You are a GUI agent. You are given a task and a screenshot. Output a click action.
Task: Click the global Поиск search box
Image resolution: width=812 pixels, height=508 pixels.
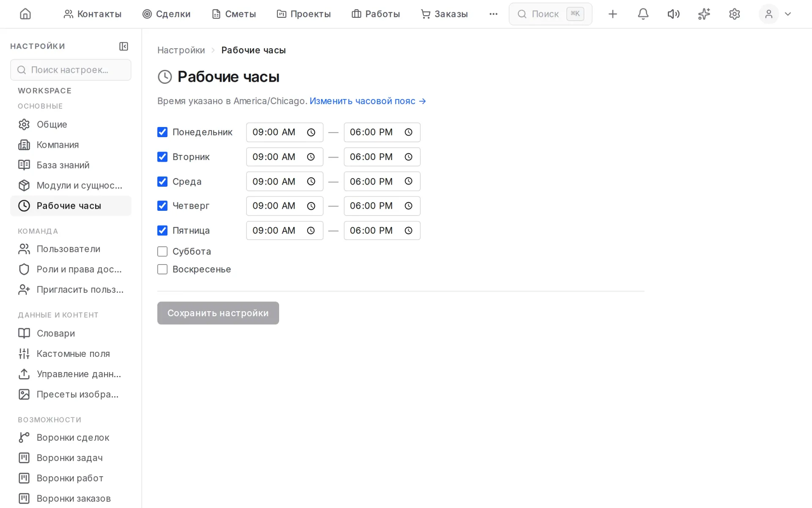tap(550, 14)
